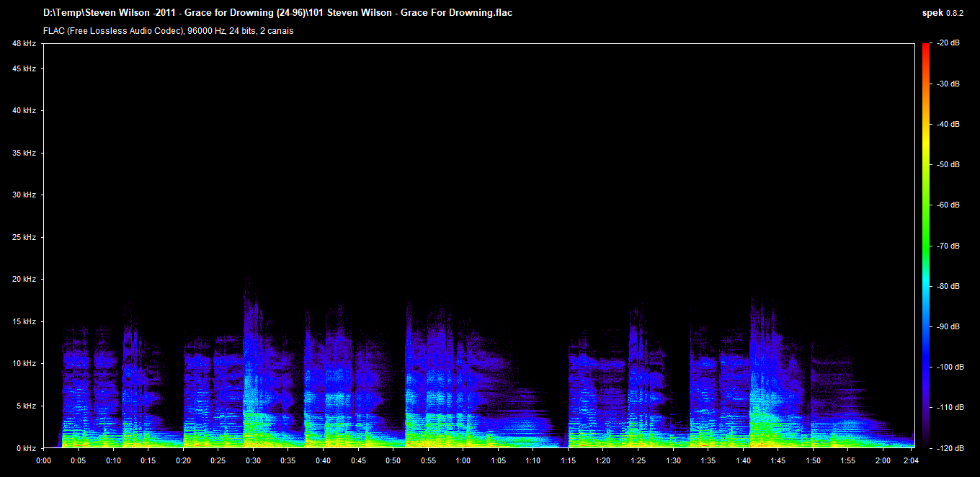Click the 1:00 time axis label
Image resolution: width=980 pixels, height=477 pixels.
click(463, 460)
